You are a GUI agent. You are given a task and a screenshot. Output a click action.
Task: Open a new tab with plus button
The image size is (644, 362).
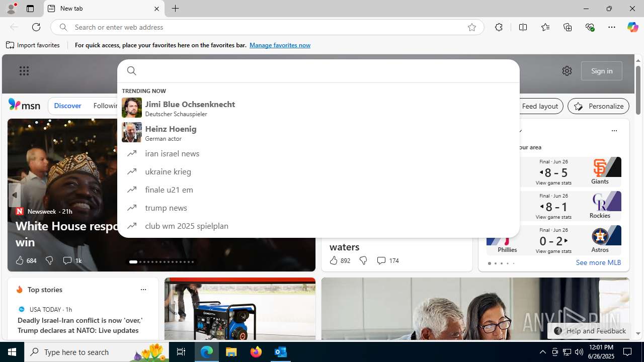coord(175,9)
